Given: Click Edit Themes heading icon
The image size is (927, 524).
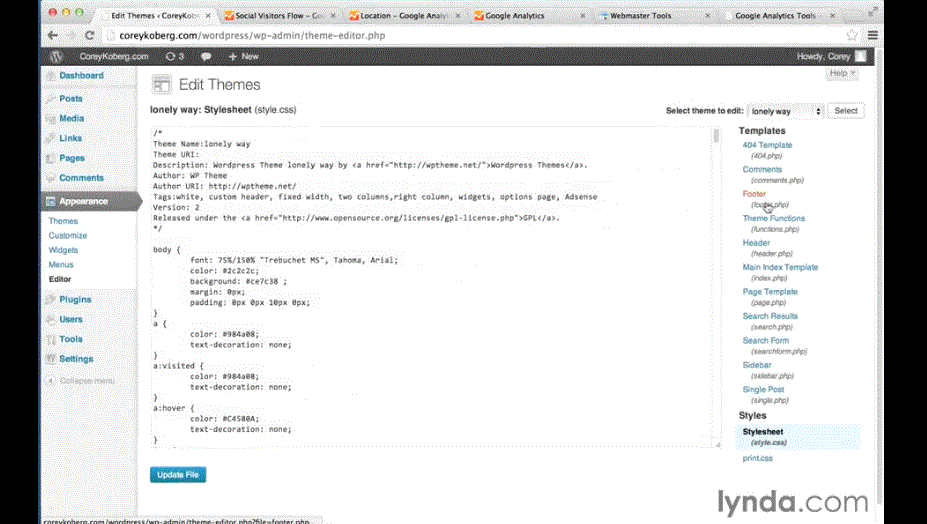Looking at the screenshot, I should 161,85.
